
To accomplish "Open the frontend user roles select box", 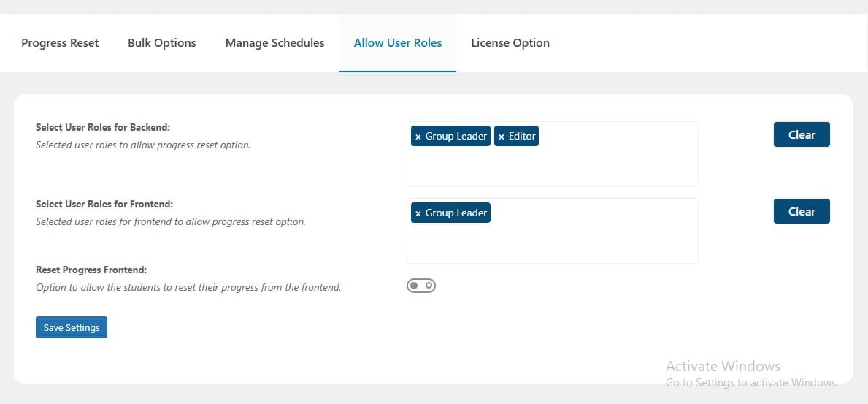I will click(x=553, y=231).
